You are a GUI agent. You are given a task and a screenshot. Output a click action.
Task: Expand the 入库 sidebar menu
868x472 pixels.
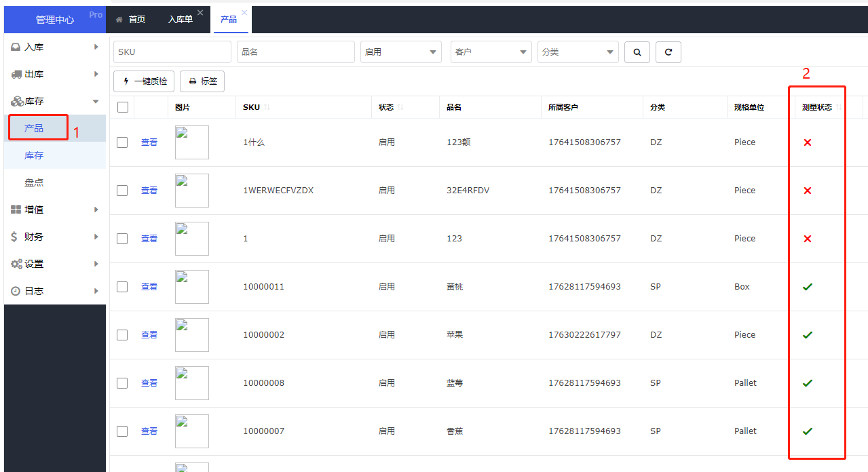(x=55, y=47)
